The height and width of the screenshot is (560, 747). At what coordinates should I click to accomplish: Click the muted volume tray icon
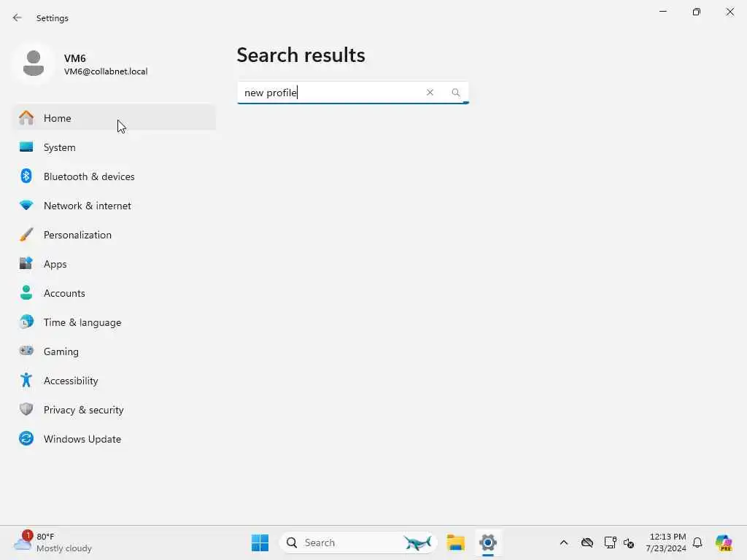[628, 542]
